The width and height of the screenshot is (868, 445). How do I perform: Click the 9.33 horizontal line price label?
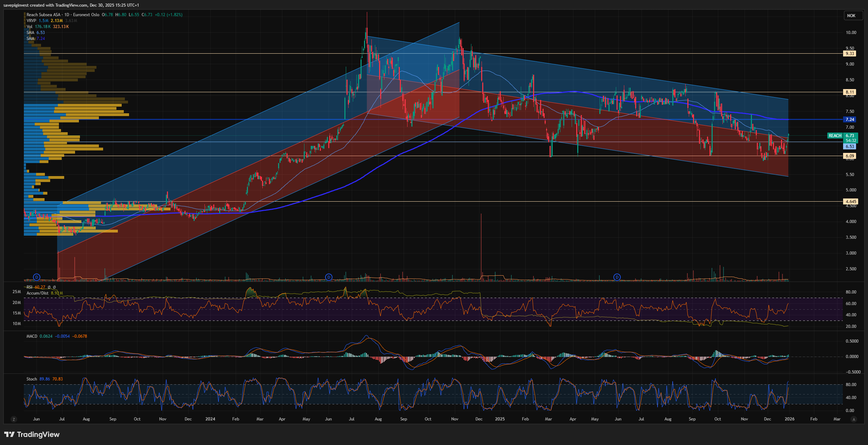850,54
